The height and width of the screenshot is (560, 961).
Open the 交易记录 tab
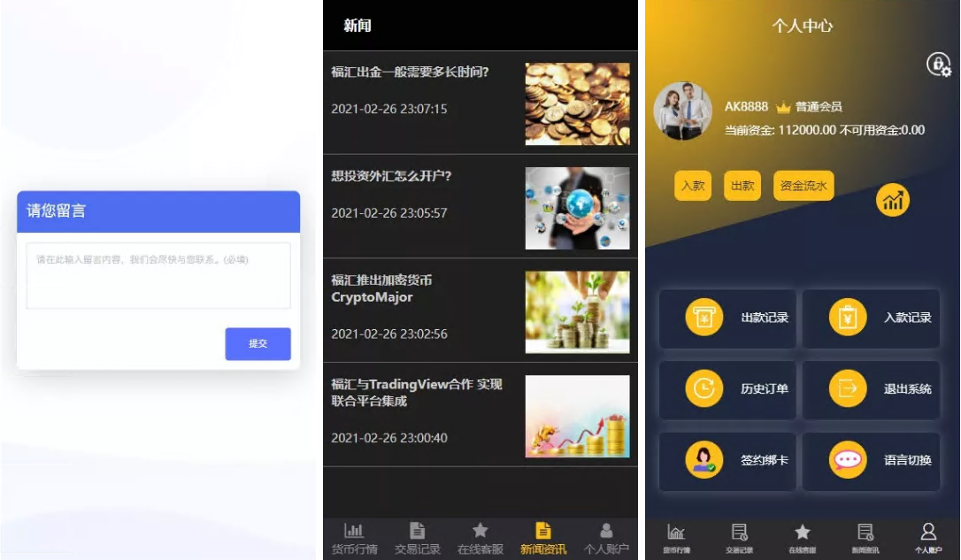(x=416, y=535)
